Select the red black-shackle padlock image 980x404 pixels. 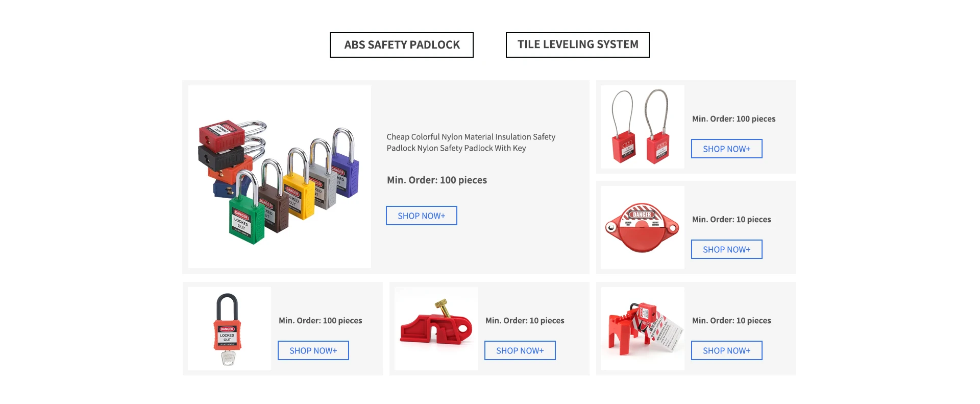tap(229, 328)
